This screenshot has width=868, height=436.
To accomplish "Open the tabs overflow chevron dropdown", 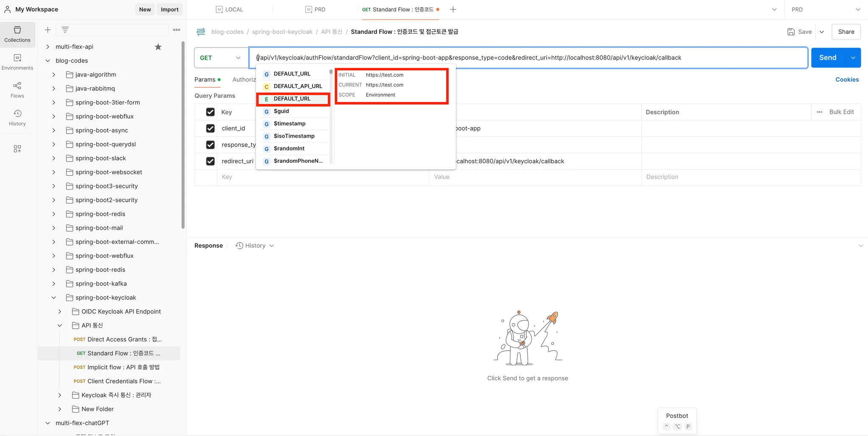I will click(774, 9).
